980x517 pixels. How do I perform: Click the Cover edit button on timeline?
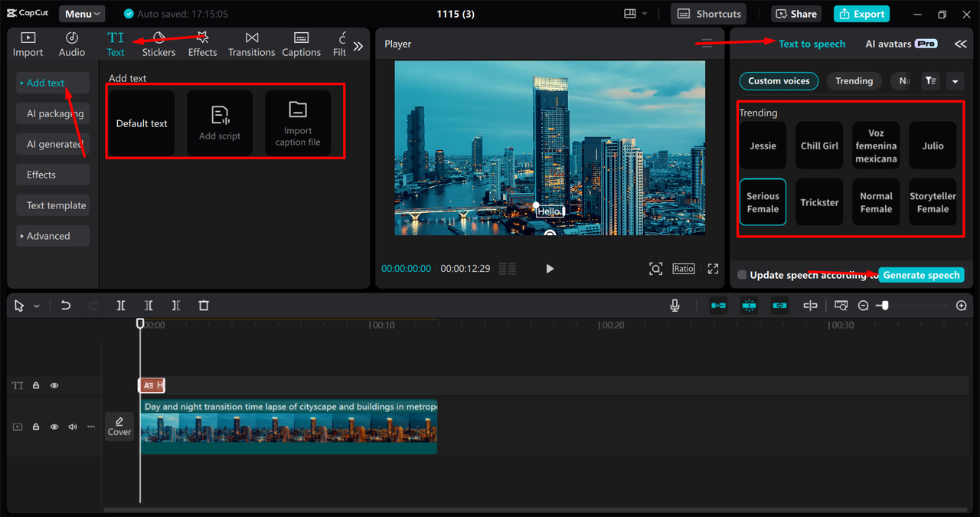click(119, 427)
